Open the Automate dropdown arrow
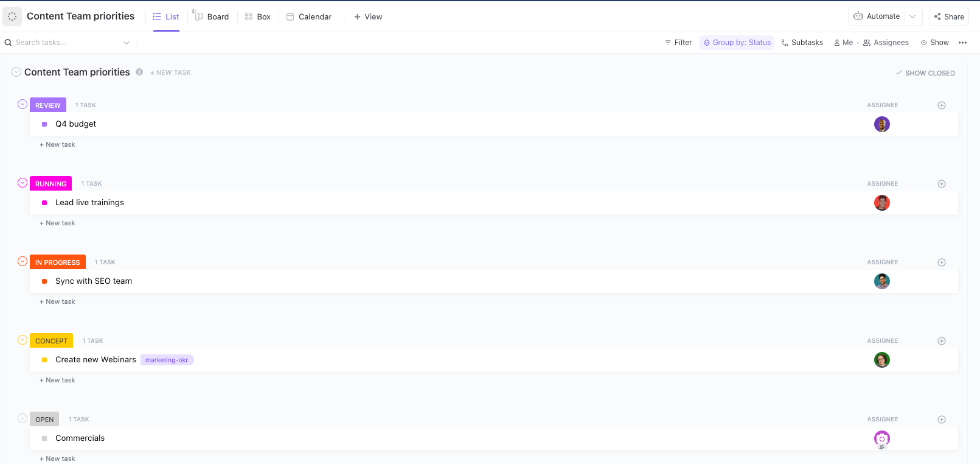The height and width of the screenshot is (464, 980). [912, 16]
